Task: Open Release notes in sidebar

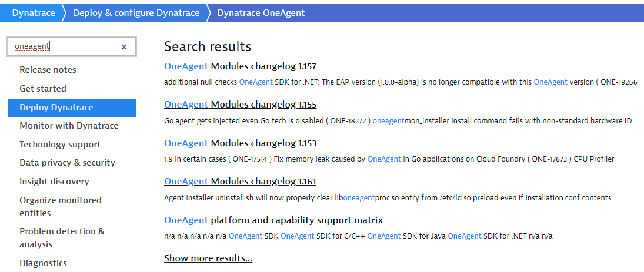Action: 48,70
